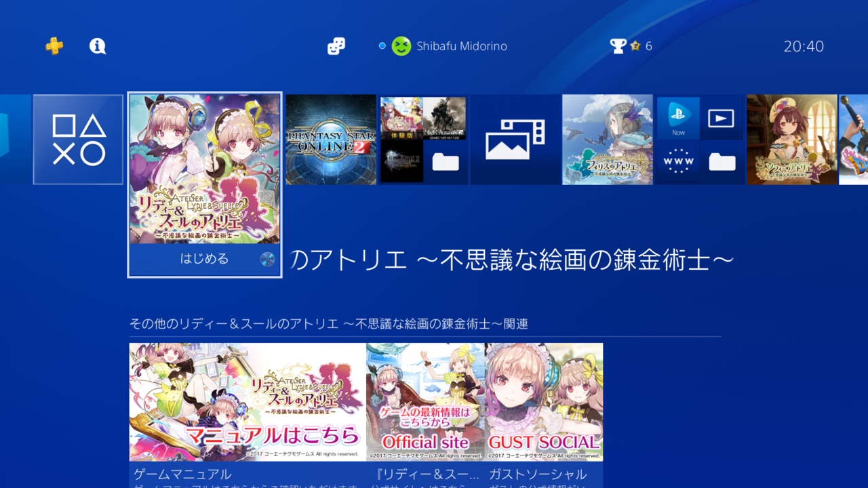Select the Shibafu Midorino profile avatar
The height and width of the screenshot is (488, 868).
point(401,46)
